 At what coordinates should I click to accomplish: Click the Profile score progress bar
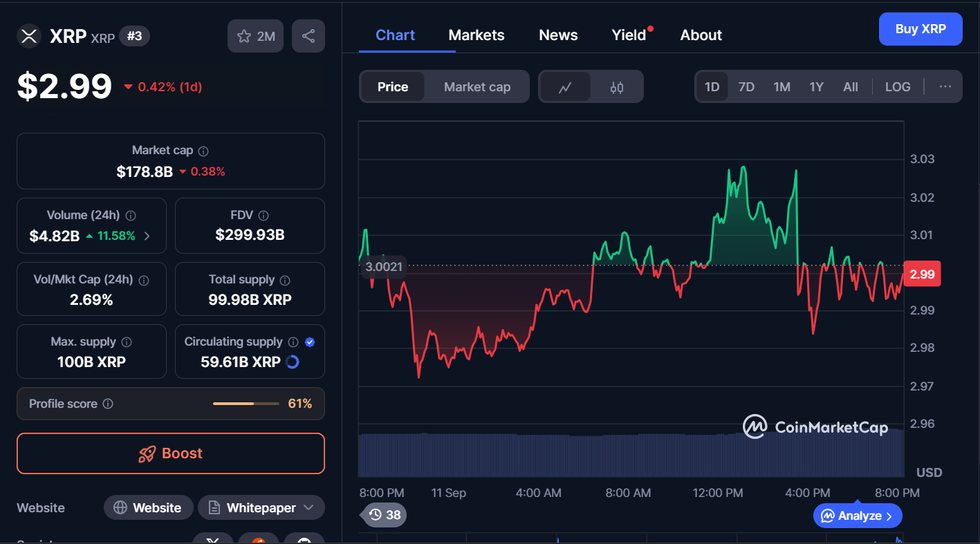click(246, 404)
